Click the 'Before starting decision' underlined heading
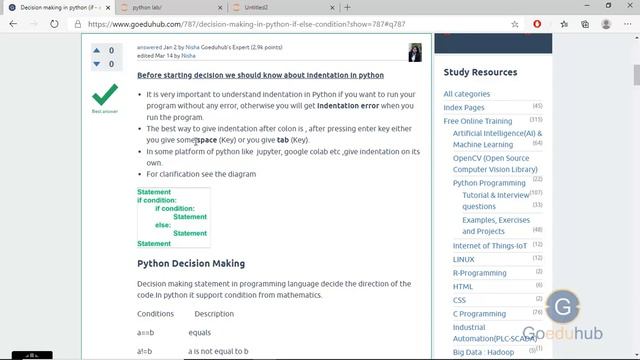640x360 pixels. click(260, 75)
